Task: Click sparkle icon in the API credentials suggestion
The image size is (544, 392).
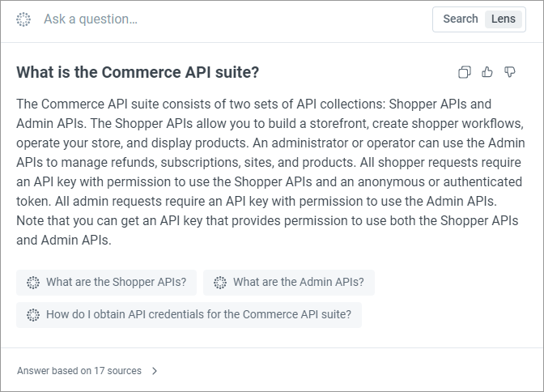Action: 33,315
